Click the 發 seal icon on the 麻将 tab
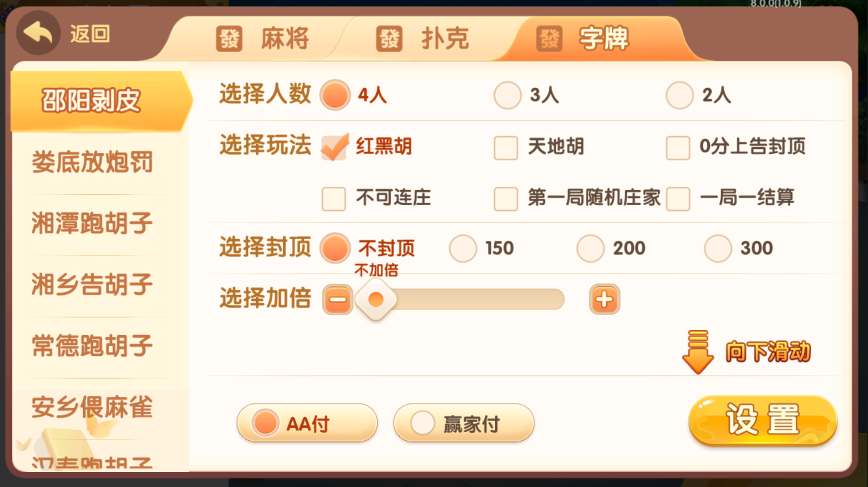Viewport: 868px width, 487px height. [228, 37]
